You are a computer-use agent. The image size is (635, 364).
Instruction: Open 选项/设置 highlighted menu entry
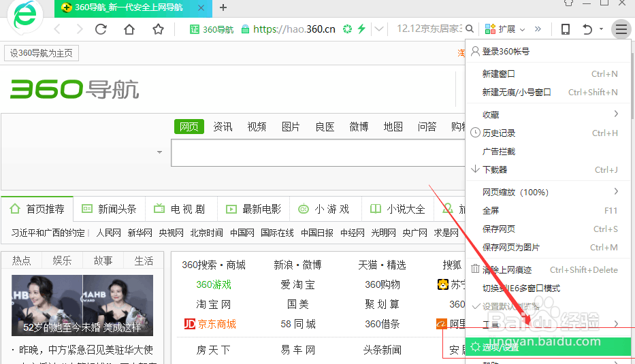coord(549,347)
